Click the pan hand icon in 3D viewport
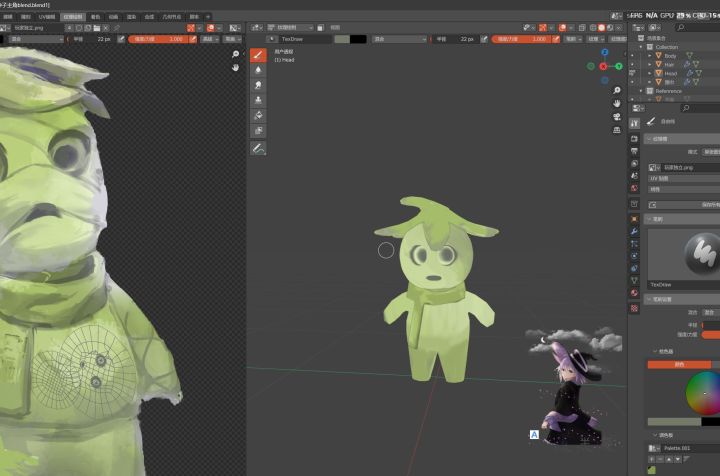Viewport: 720px width, 476px height. [x=617, y=102]
